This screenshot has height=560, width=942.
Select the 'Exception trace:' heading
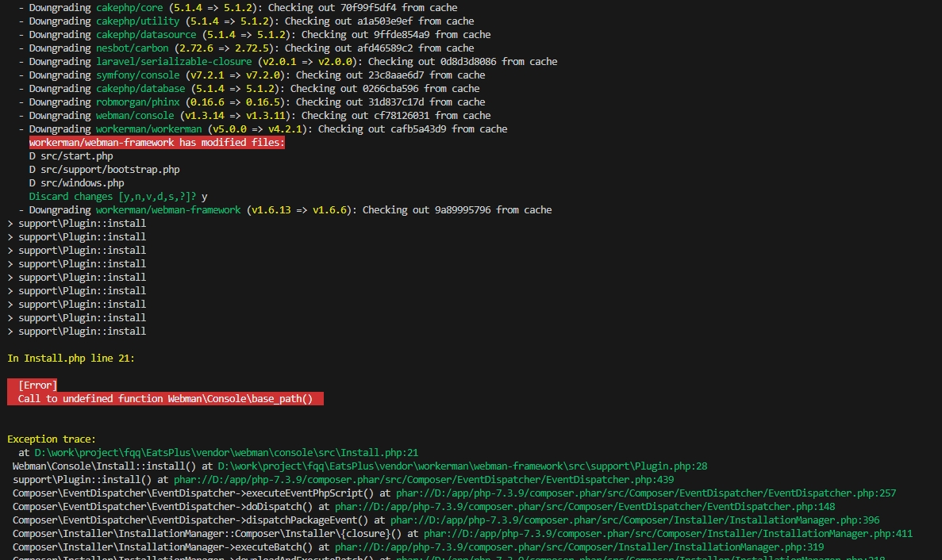(52, 439)
